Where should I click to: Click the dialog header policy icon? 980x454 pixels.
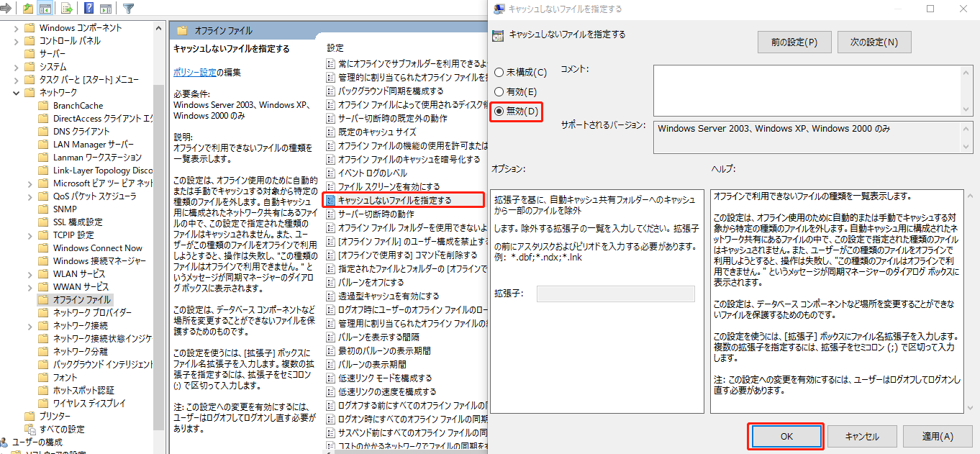(x=499, y=35)
